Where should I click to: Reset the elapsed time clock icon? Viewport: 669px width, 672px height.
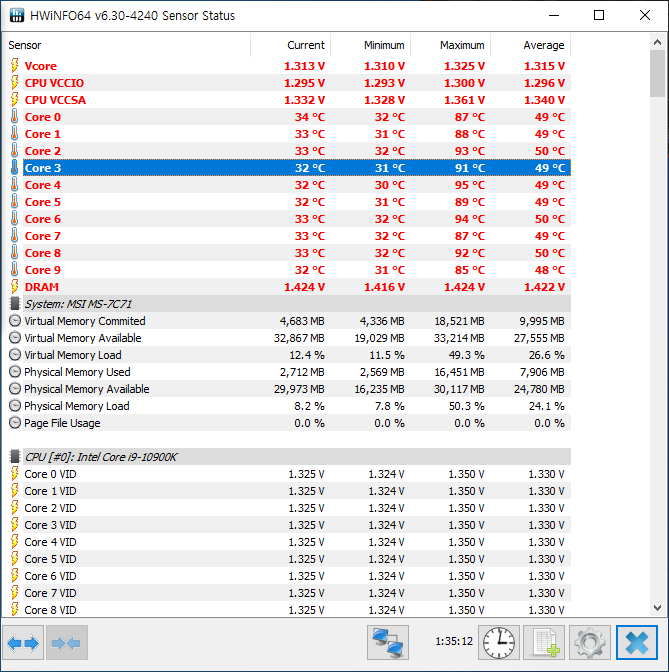pos(499,642)
